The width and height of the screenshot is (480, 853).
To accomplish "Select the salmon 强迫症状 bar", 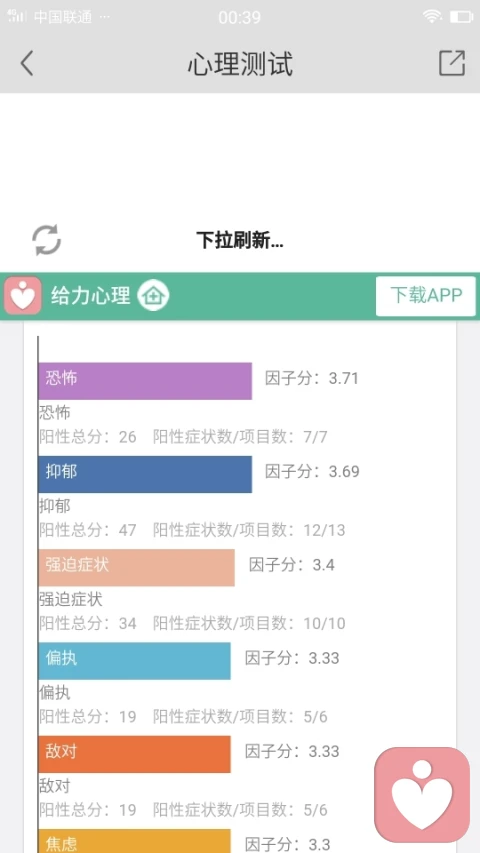I will click(x=137, y=567).
